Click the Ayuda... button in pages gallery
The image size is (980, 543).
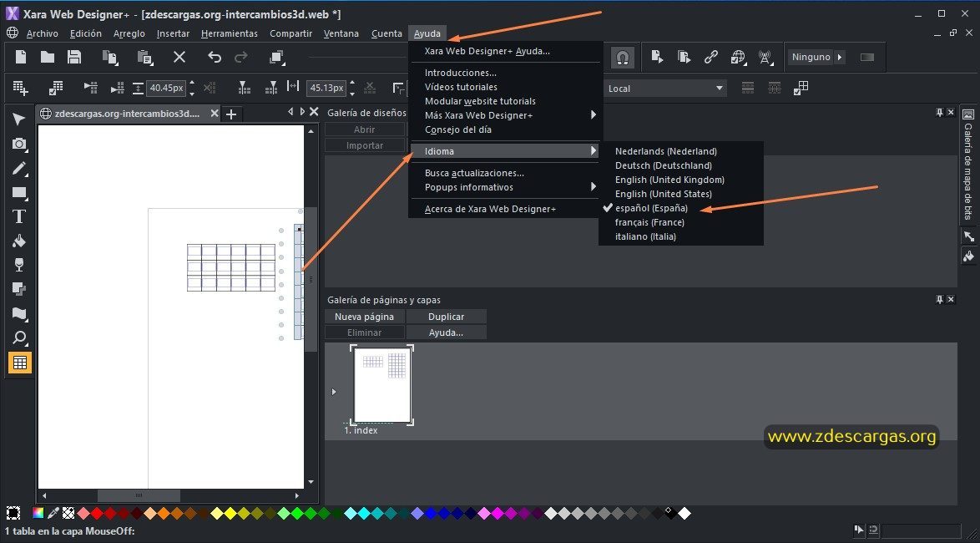pos(446,332)
